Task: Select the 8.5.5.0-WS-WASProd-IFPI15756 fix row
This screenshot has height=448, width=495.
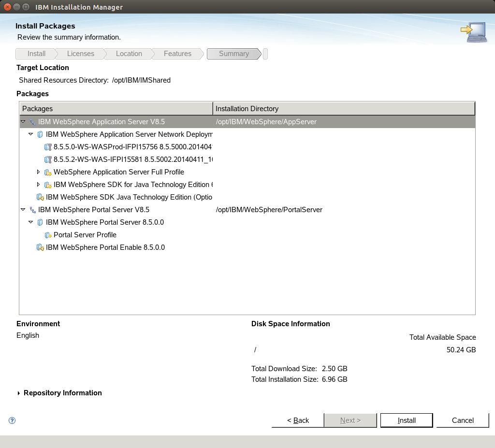Action: pos(247,147)
